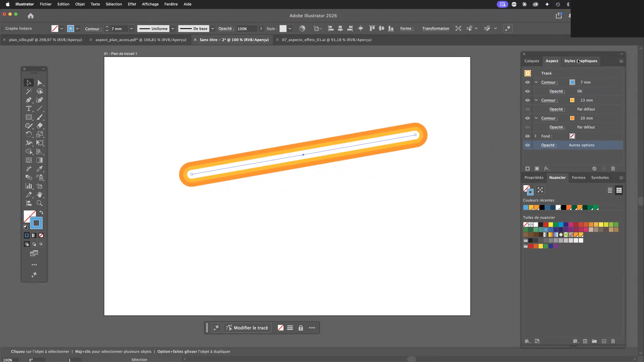Select the Rectangle tool

pyautogui.click(x=28, y=117)
